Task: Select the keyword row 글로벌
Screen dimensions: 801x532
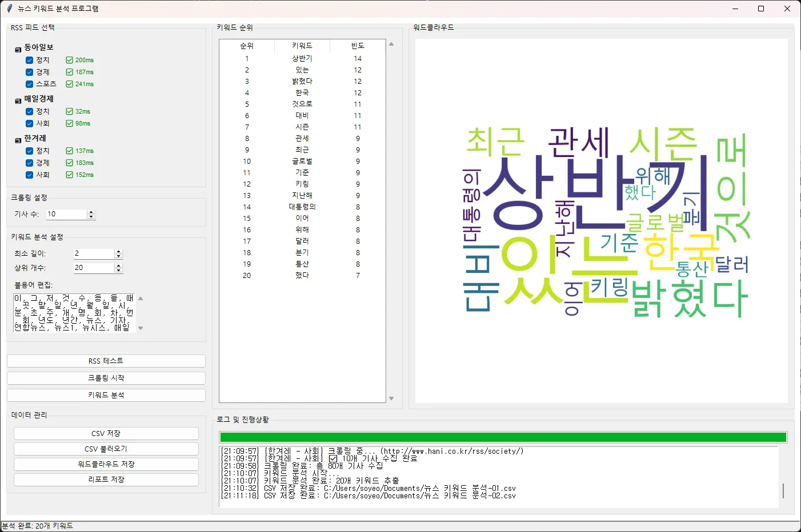Action: (302, 161)
